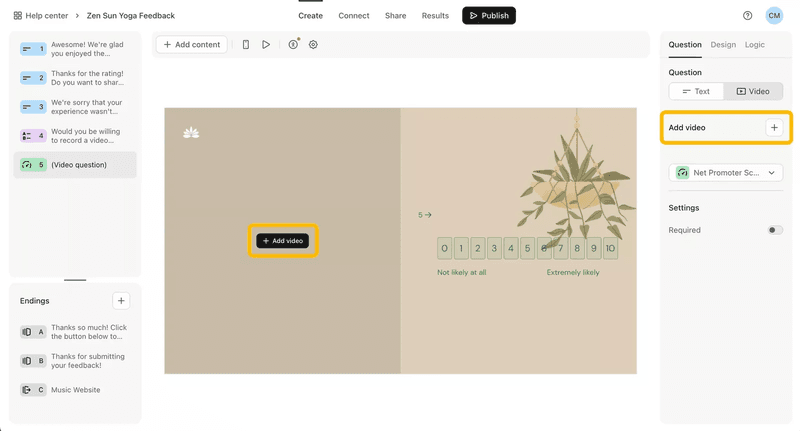Click the circular icon beside the gear
Image resolution: width=800 pixels, height=431 pixels.
(293, 45)
